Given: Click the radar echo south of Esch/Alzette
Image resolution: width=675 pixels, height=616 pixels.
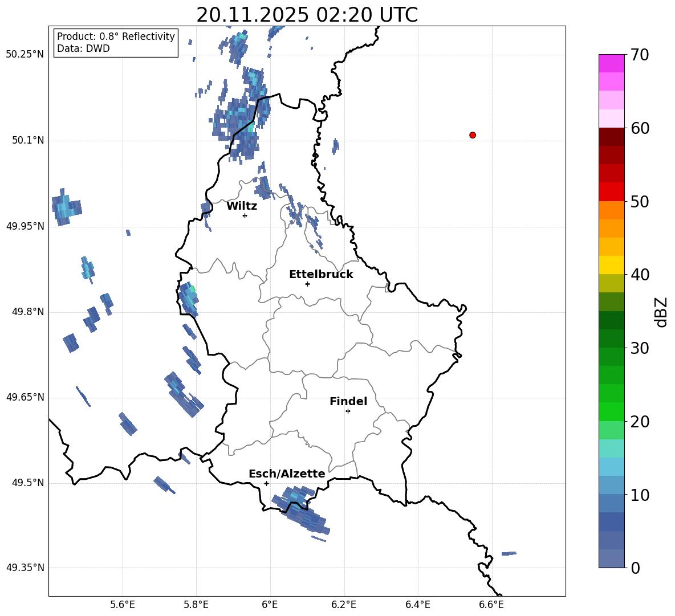Looking at the screenshot, I should pos(300,509).
